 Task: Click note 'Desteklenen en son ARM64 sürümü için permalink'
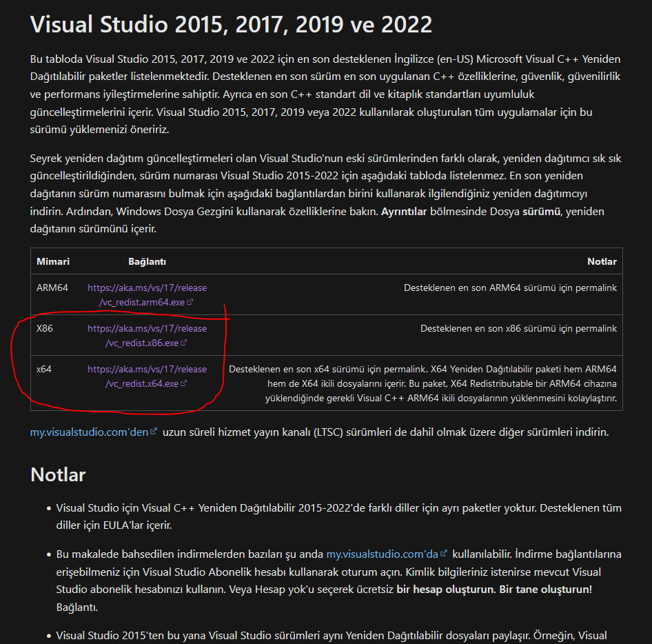[510, 288]
